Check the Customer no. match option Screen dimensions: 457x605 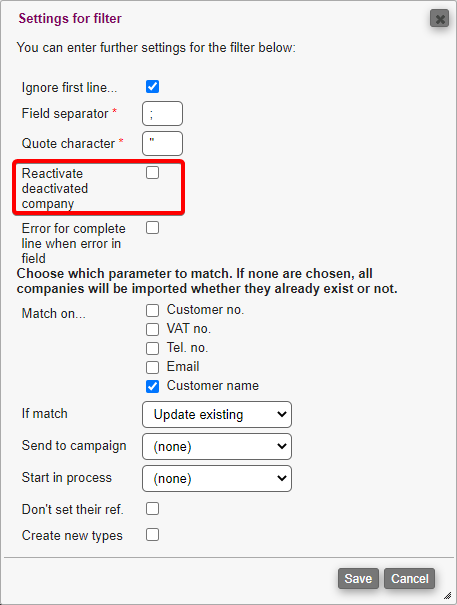point(152,310)
